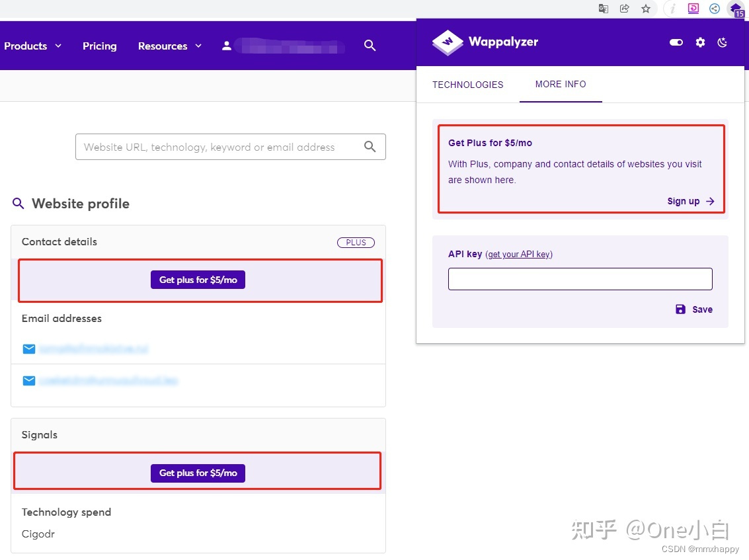Expand the Resources menu

click(x=169, y=46)
